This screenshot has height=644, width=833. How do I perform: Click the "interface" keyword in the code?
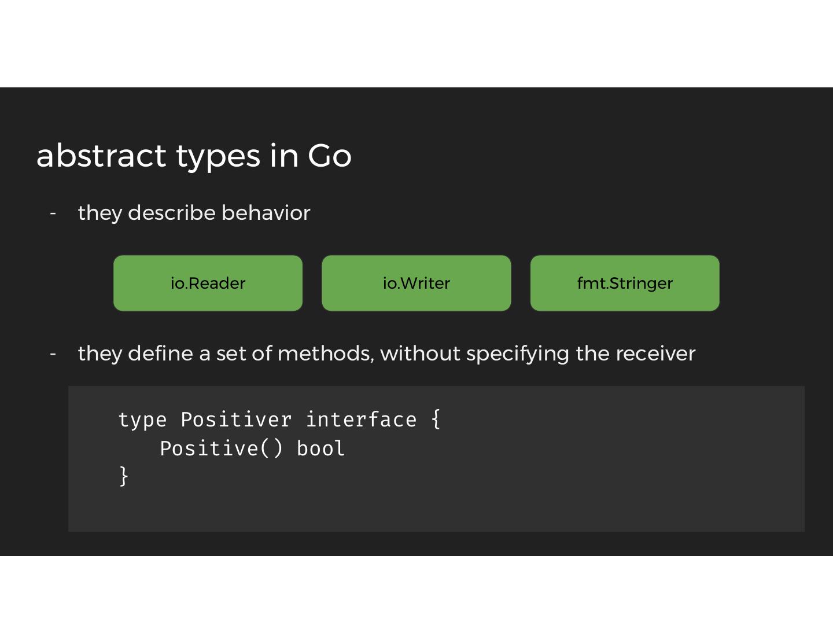(x=361, y=420)
